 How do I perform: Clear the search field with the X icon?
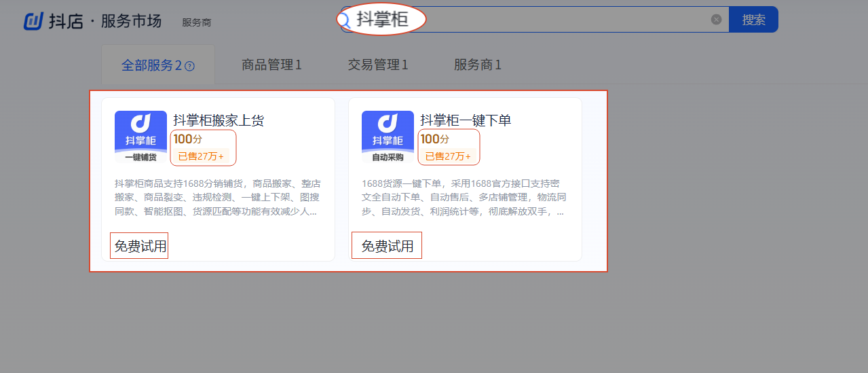click(716, 20)
